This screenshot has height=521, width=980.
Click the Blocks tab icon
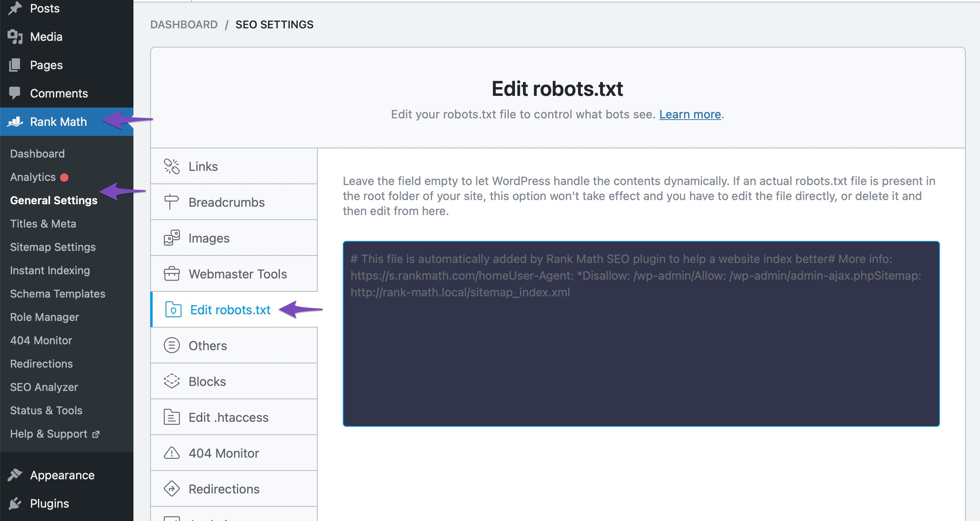click(171, 381)
